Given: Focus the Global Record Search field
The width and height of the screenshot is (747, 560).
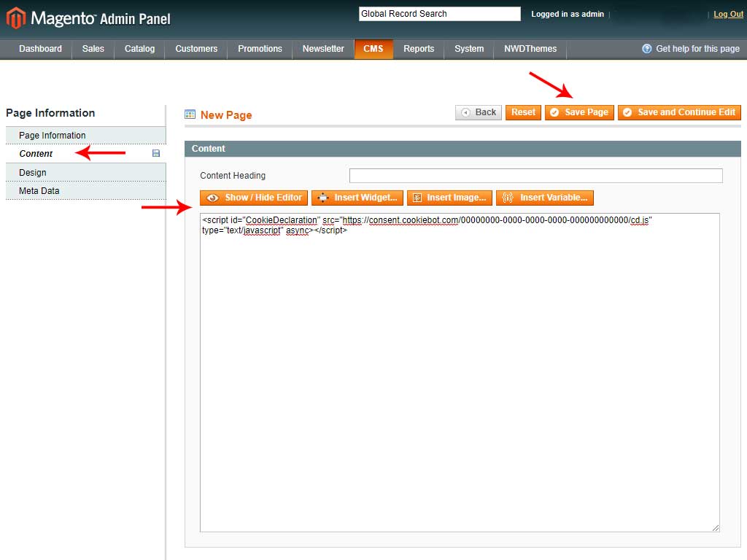Looking at the screenshot, I should (439, 14).
